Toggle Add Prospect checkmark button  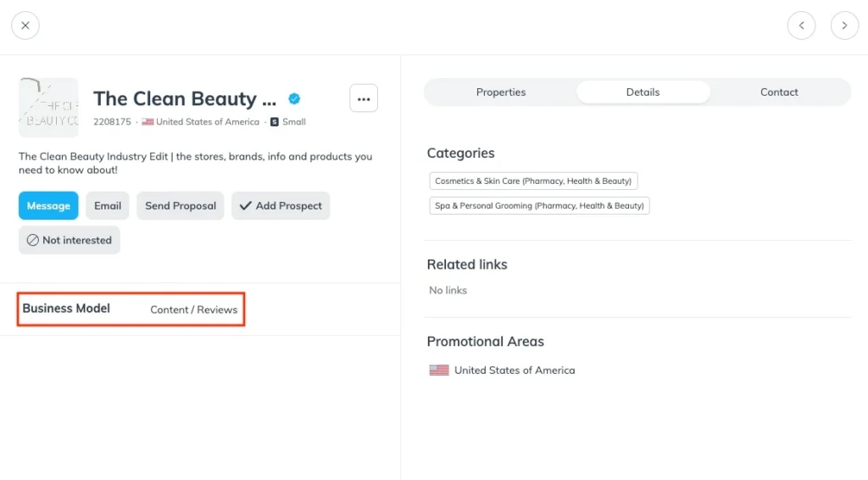[281, 205]
